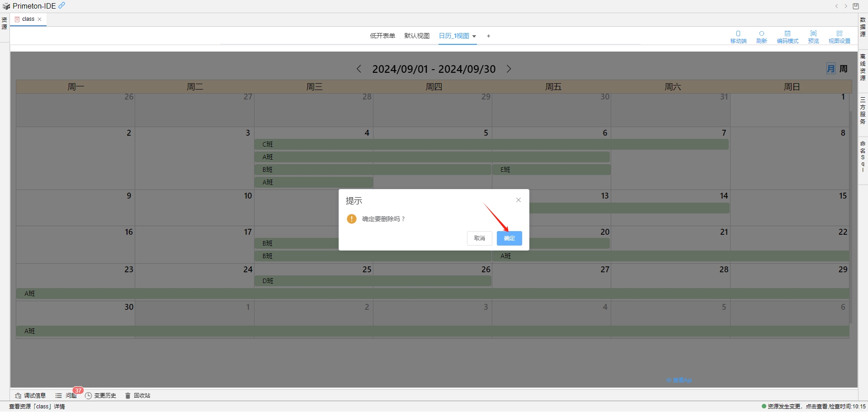Cancel the deletion via 取消

coord(479,238)
